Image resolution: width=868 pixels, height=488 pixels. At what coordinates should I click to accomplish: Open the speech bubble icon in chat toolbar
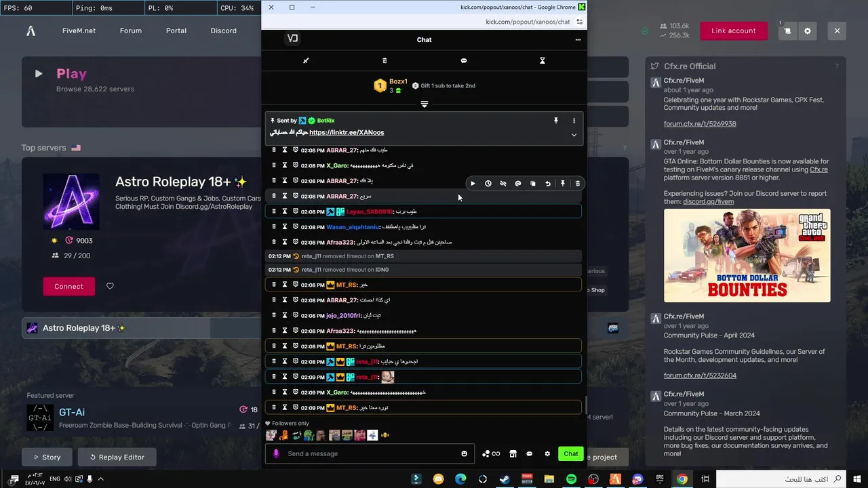pyautogui.click(x=464, y=60)
